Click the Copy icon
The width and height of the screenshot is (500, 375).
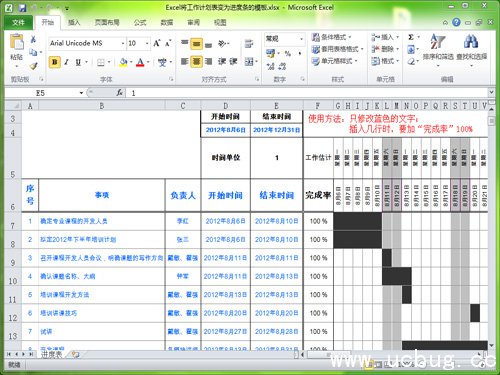[33, 52]
